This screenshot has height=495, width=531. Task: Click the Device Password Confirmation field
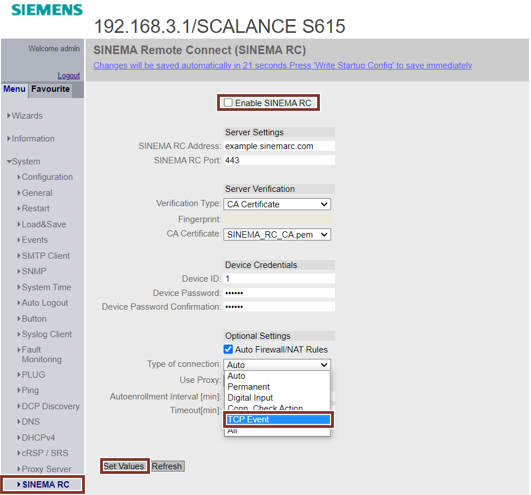point(279,307)
